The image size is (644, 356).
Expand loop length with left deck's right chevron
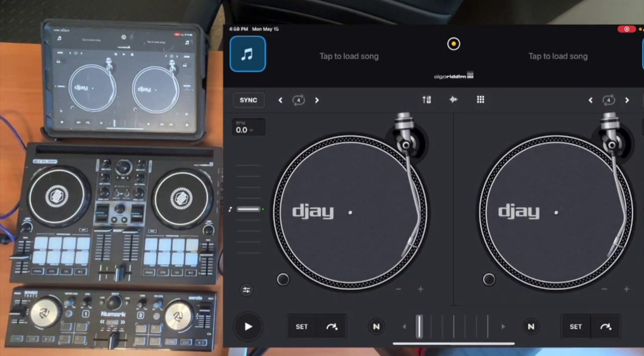(x=317, y=100)
